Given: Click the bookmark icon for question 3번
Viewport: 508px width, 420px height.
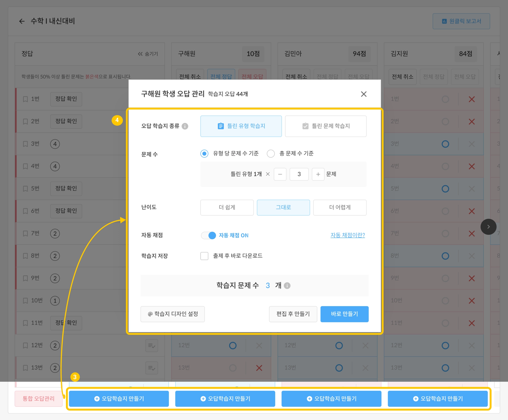Looking at the screenshot, I should pyautogui.click(x=25, y=144).
